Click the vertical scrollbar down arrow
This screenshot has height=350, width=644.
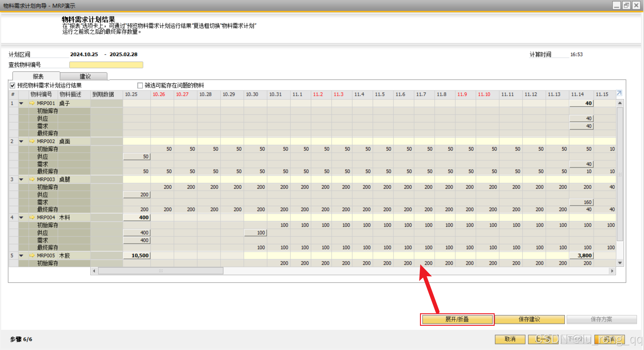click(620, 263)
